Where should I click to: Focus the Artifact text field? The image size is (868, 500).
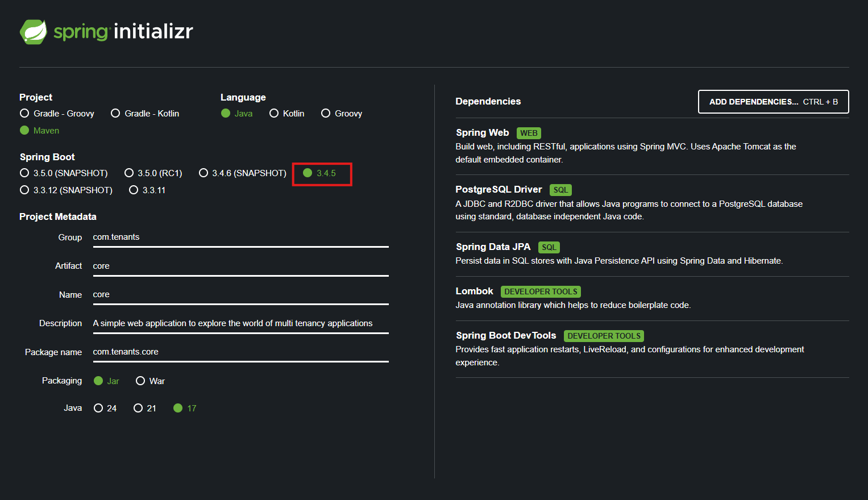point(240,266)
